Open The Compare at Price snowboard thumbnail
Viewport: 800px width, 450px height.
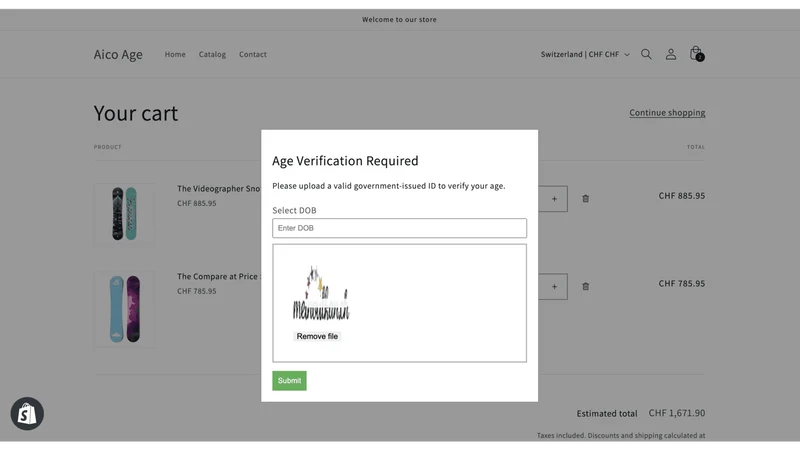pos(124,309)
